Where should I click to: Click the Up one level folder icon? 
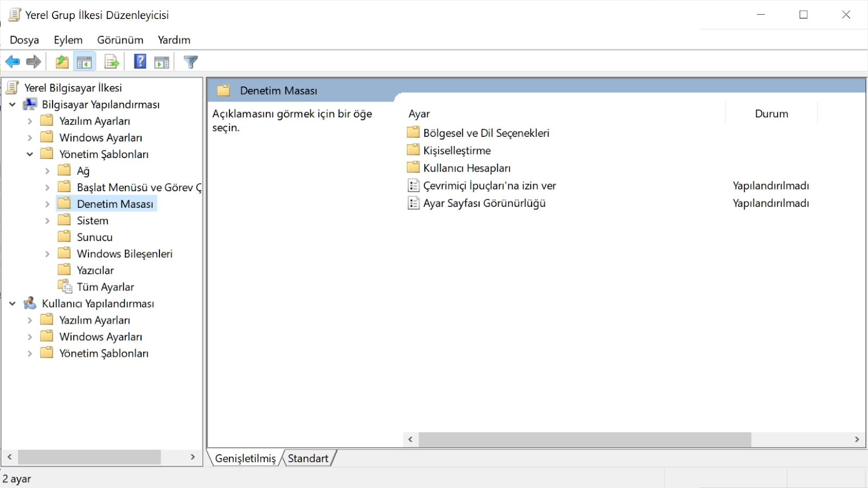(62, 62)
